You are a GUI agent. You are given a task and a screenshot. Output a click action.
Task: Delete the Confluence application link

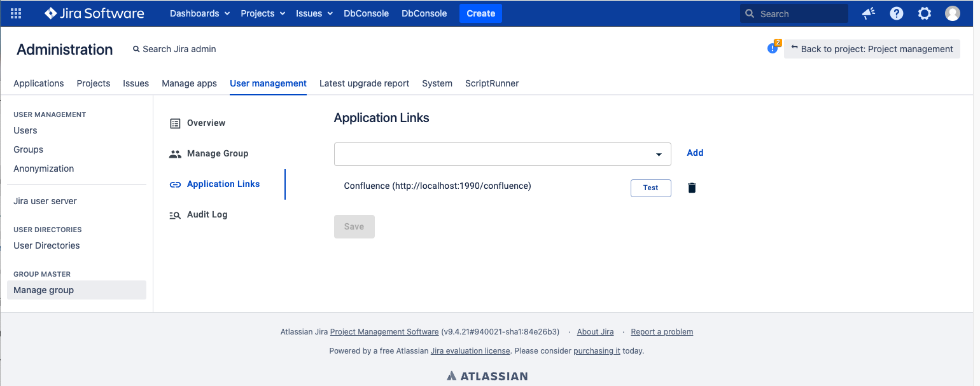692,188
